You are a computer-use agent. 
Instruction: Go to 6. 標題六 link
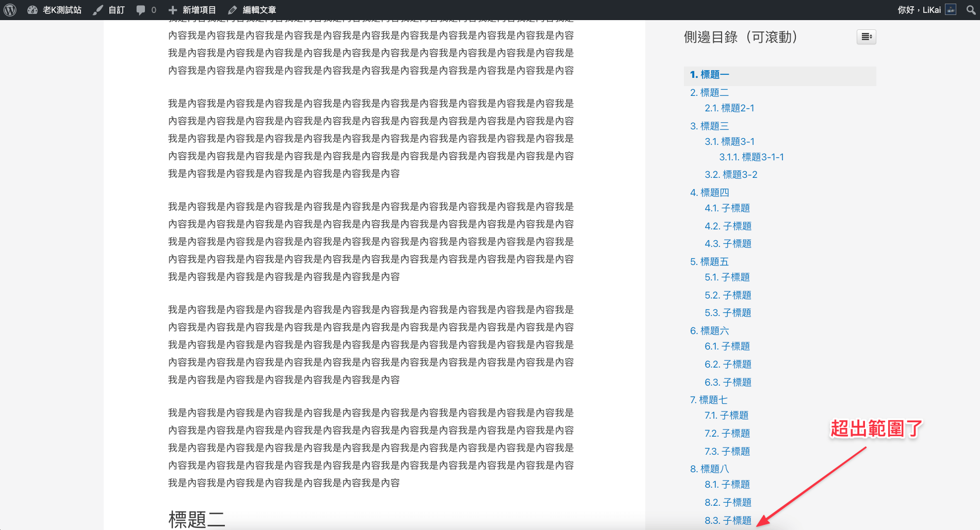point(710,331)
